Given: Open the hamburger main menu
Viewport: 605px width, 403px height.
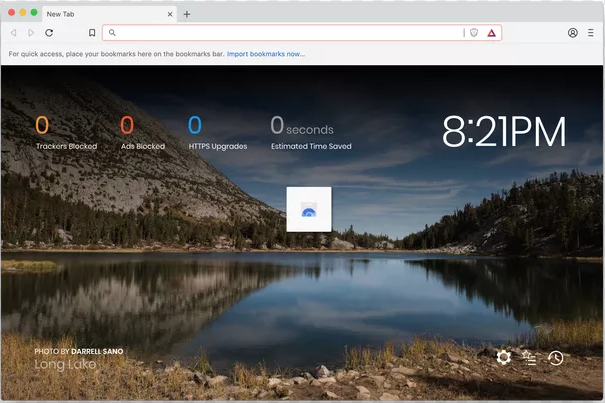Looking at the screenshot, I should point(590,33).
